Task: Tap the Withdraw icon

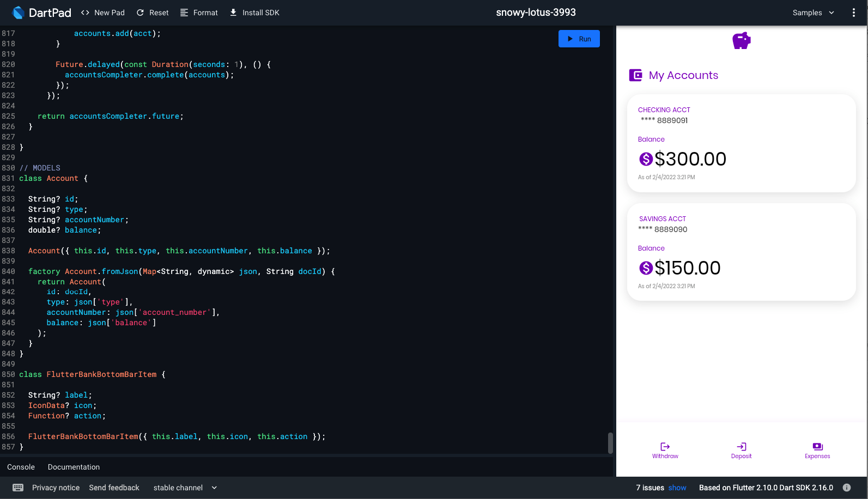Action: click(x=665, y=447)
